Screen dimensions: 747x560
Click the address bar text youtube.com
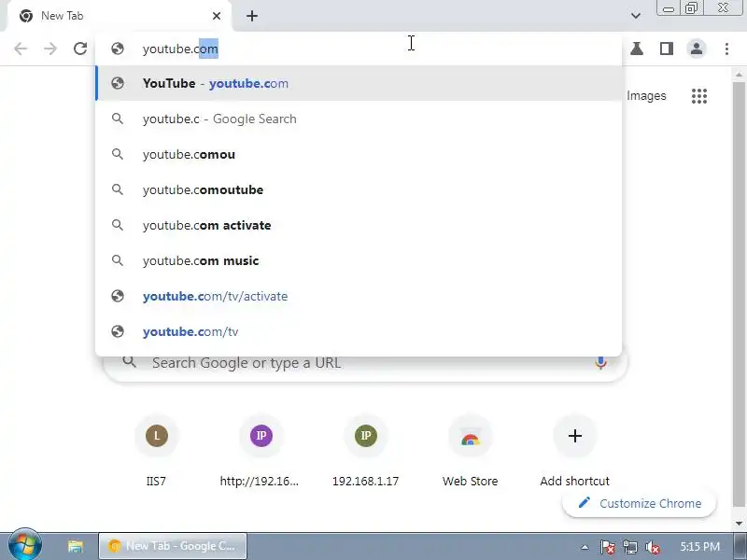coord(180,49)
